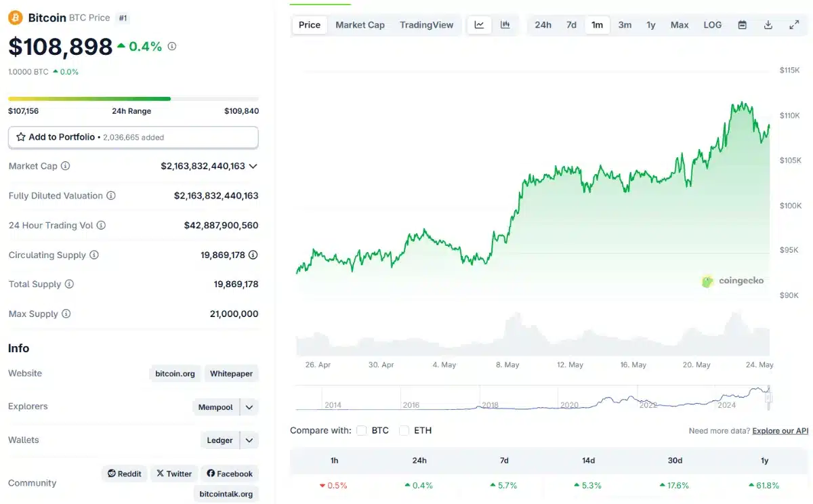Open the bitcointalk.org community link
The width and height of the screenshot is (813, 504).
(x=226, y=494)
